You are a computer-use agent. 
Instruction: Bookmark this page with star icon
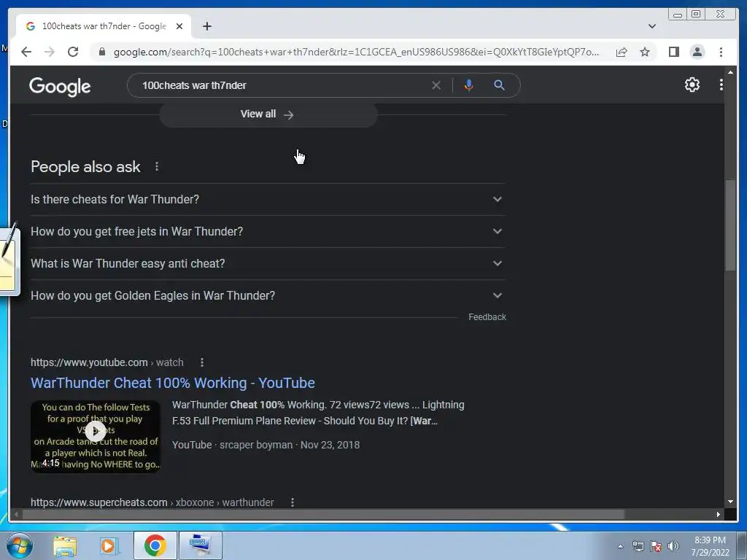(x=645, y=52)
